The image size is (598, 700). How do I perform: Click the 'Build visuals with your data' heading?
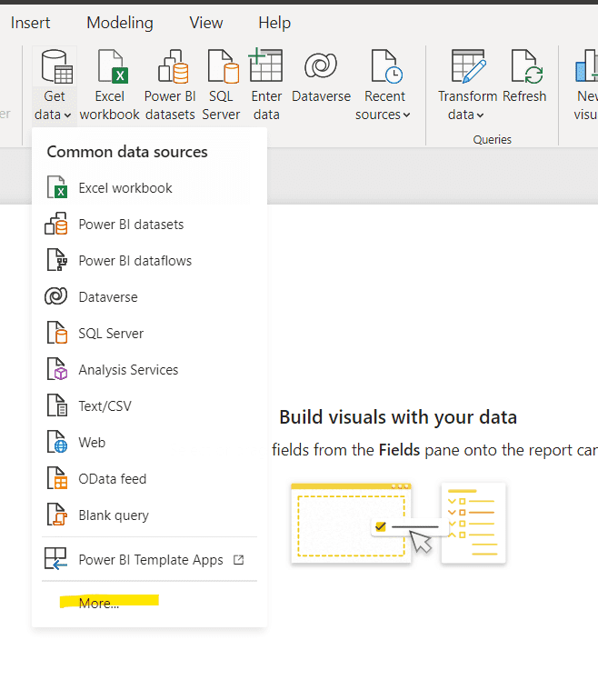point(398,418)
